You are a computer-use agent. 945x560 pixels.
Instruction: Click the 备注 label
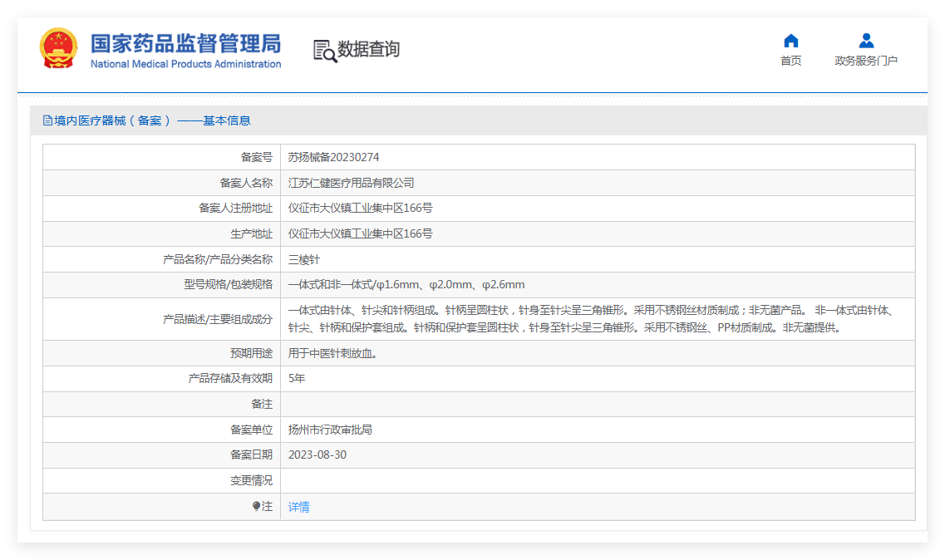pos(262,405)
